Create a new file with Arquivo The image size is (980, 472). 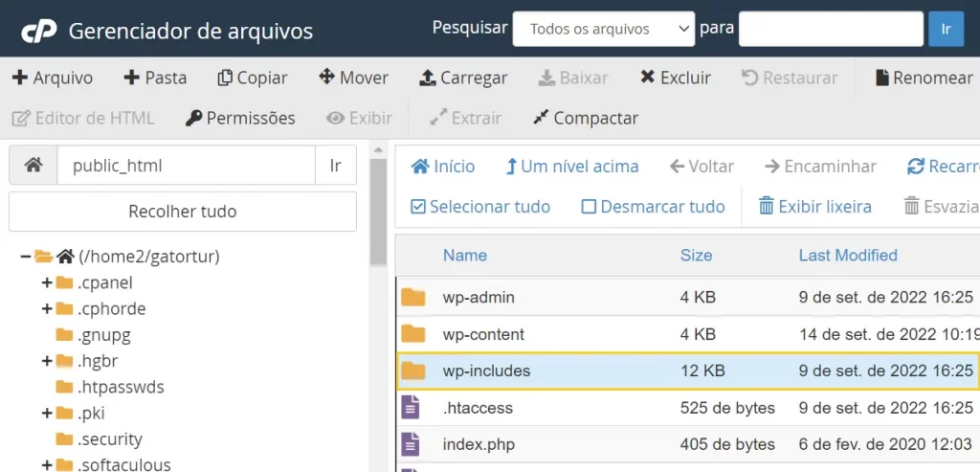point(53,78)
